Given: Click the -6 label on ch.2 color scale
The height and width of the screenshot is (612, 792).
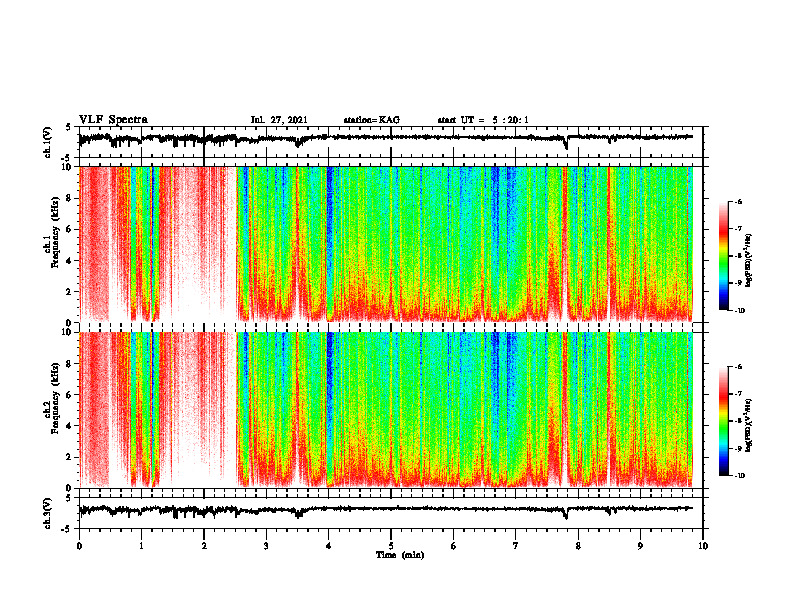Looking at the screenshot, I should [739, 367].
